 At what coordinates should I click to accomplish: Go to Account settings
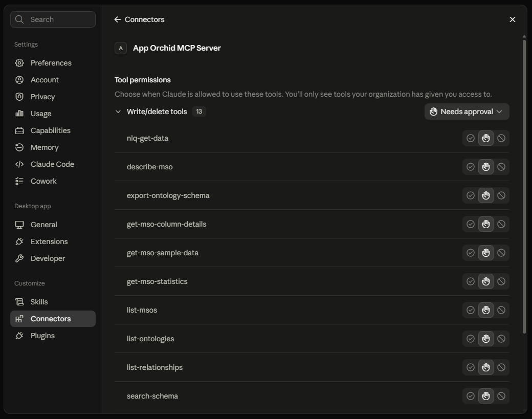[53, 80]
